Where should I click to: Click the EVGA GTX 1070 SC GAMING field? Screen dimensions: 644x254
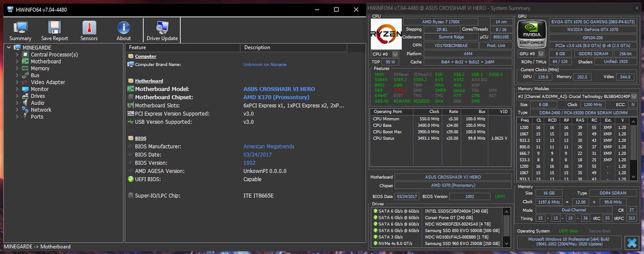[593, 21]
